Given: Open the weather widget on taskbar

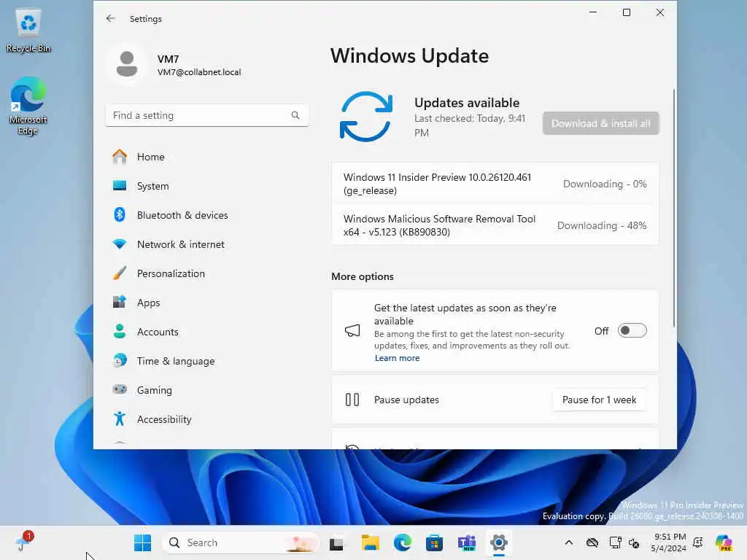Looking at the screenshot, I should 24,542.
